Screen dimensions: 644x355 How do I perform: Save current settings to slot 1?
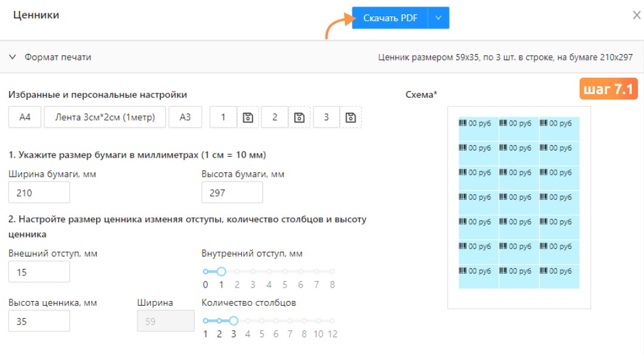point(248,117)
